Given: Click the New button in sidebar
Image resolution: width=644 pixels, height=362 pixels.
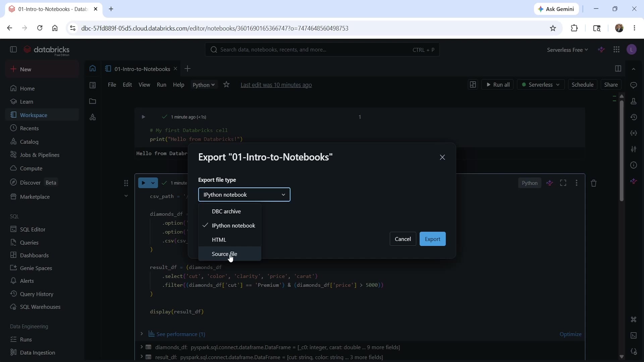Looking at the screenshot, I should [x=42, y=69].
